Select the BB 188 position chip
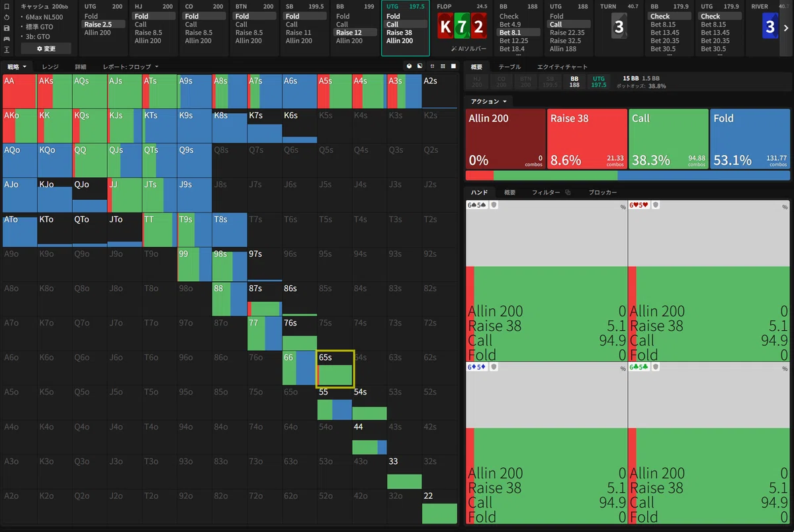Image resolution: width=794 pixels, height=532 pixels. coord(574,81)
